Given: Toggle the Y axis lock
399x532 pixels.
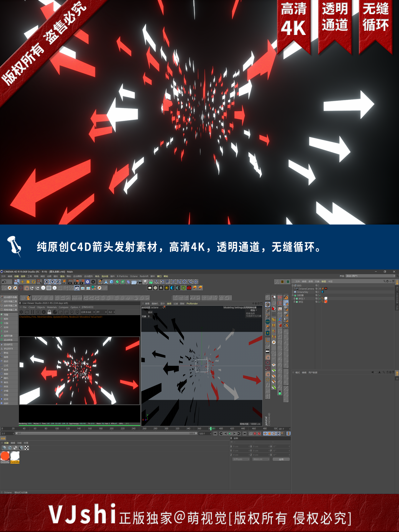Looking at the screenshot, I should point(52,282).
